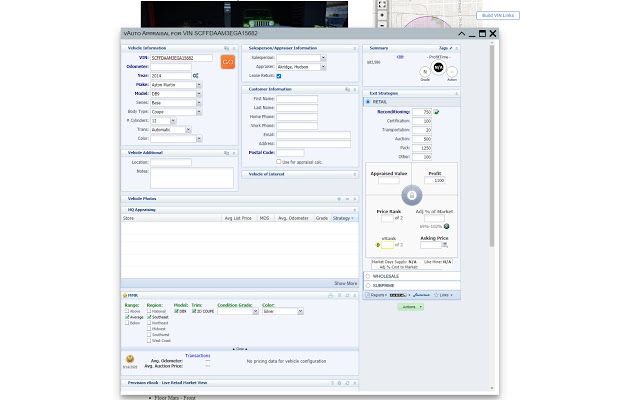640x400 pixels.
Task: Enable Use for appraisal calc checkbox
Action: pyautogui.click(x=279, y=162)
